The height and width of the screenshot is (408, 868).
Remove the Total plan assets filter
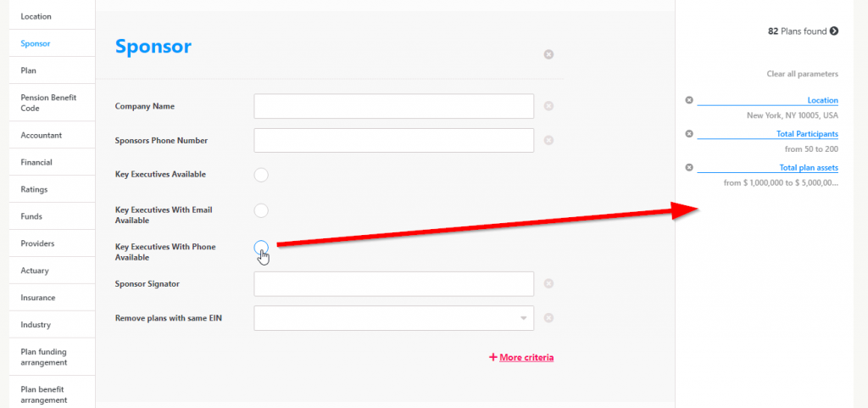689,168
